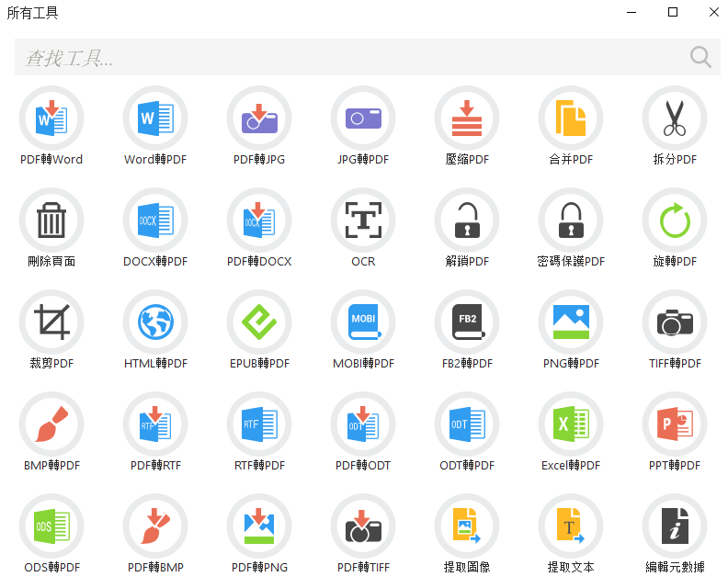Select the PDF轉PNG tool
This screenshot has height=588, width=728.
pyautogui.click(x=259, y=526)
